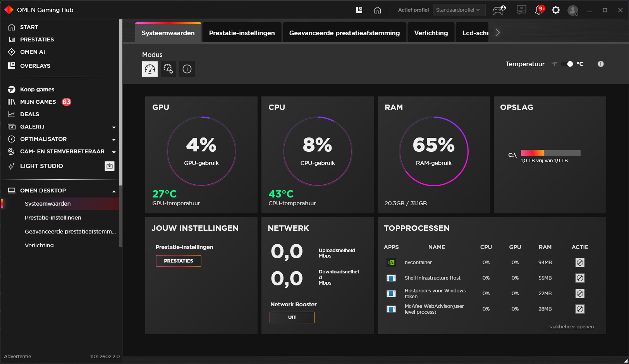Select the gauge-with-gear mode icon

(168, 69)
